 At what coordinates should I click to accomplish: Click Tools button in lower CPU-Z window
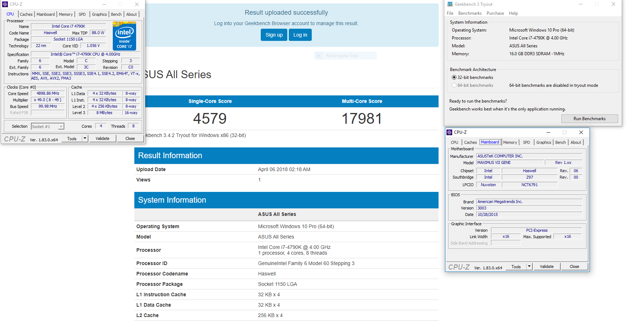coord(516,266)
